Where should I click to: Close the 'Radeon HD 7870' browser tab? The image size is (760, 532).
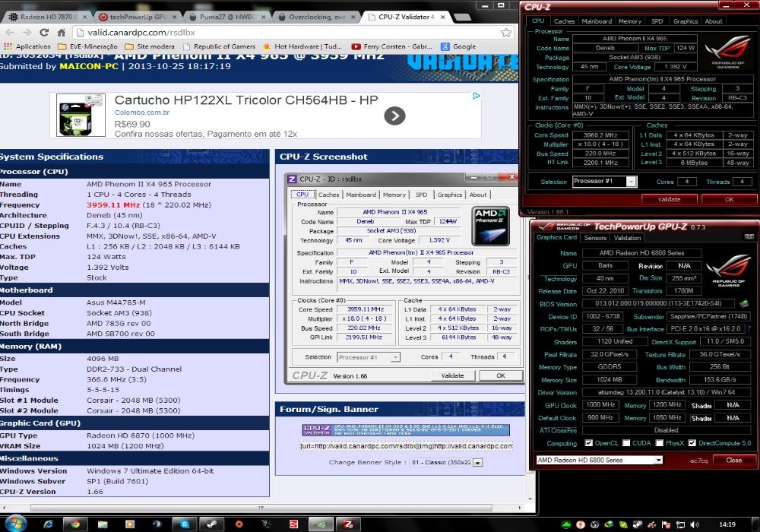pos(84,17)
